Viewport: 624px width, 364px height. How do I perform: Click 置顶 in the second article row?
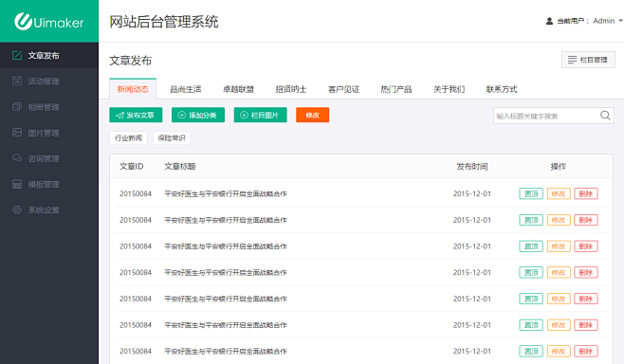[x=531, y=220]
